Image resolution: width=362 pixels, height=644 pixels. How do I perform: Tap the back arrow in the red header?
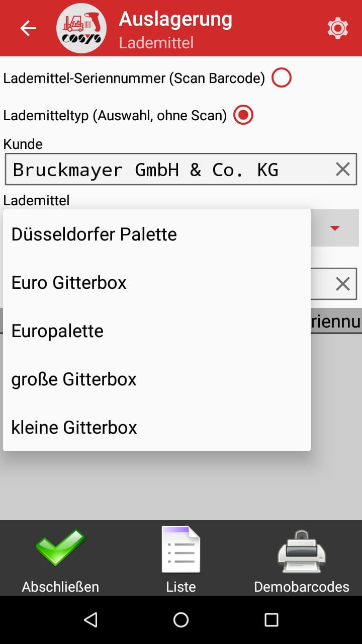(28, 28)
